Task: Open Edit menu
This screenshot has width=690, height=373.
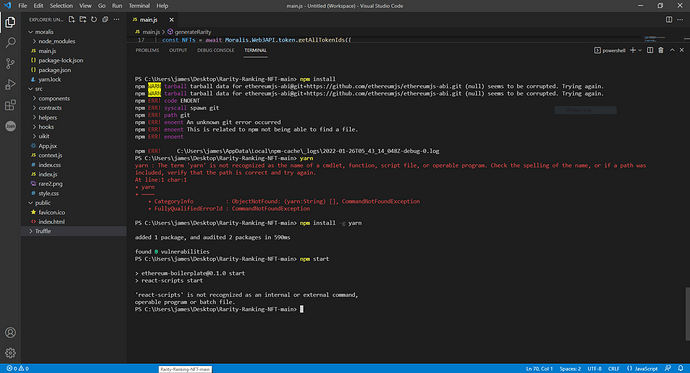Action: tap(38, 6)
